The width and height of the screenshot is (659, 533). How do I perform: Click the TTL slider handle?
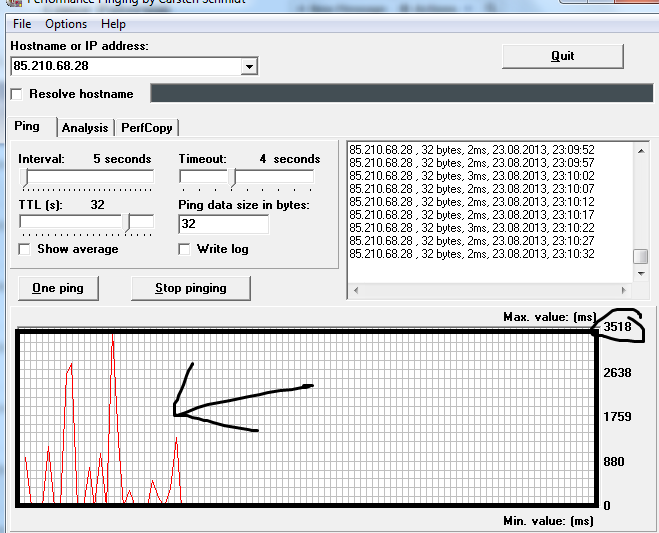(128, 223)
